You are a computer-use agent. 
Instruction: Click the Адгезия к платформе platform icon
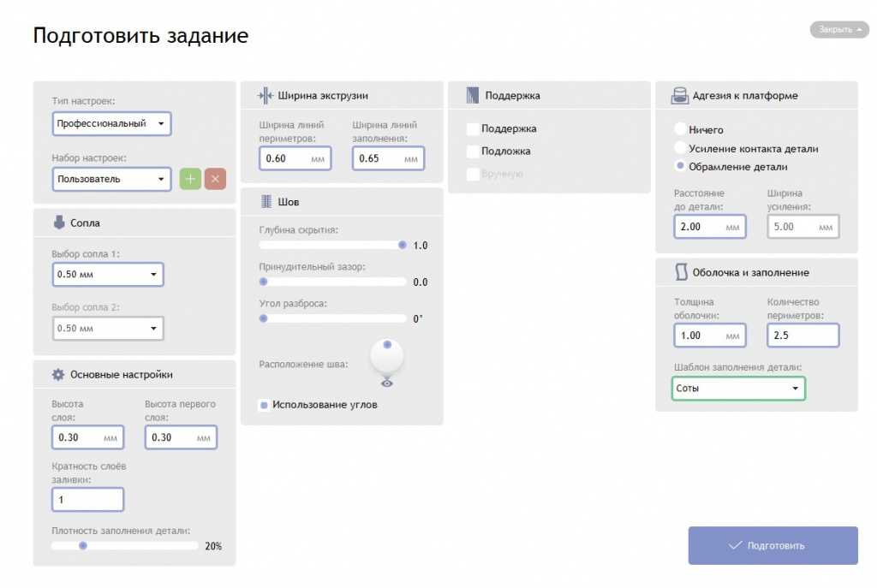(x=680, y=96)
